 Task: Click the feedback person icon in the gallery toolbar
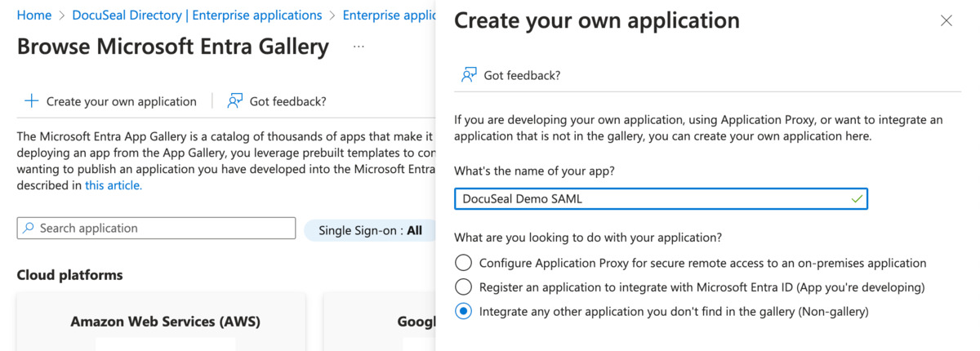(x=235, y=101)
